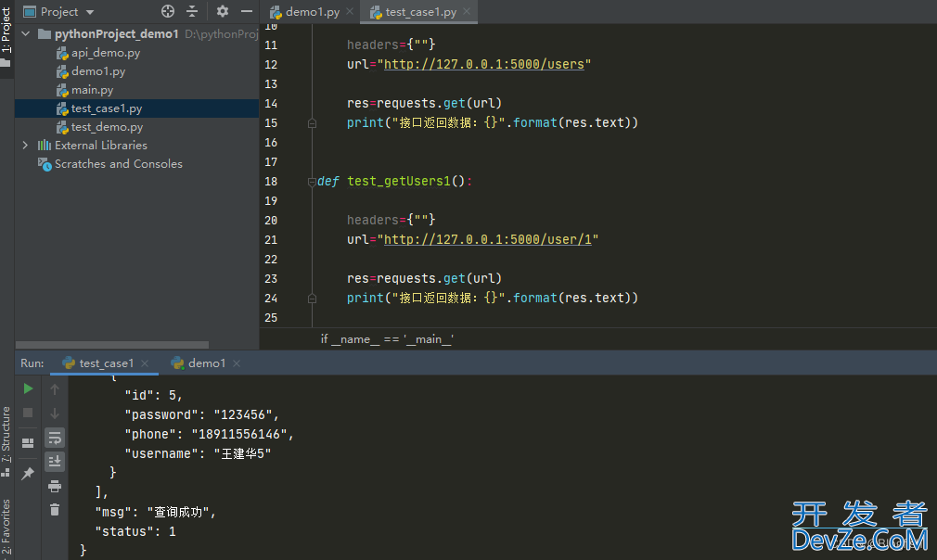
Task: Collapse the pythonProject_demo1 folder
Action: tap(26, 34)
